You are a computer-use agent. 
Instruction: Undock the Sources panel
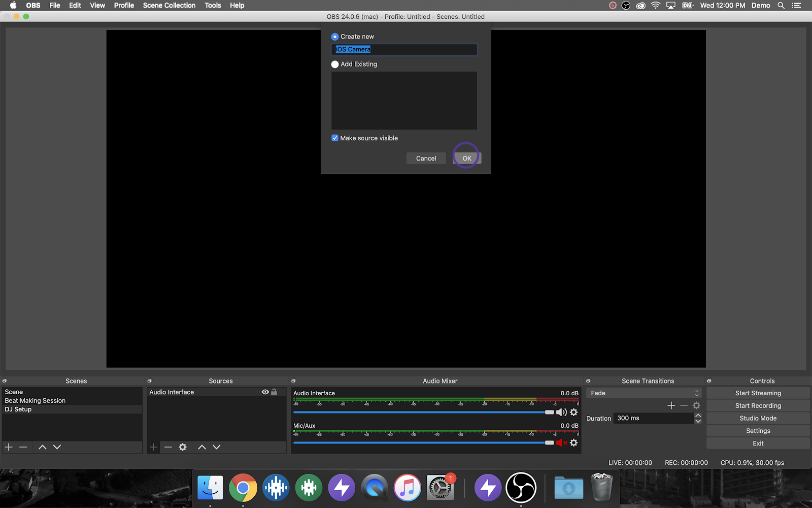(150, 380)
